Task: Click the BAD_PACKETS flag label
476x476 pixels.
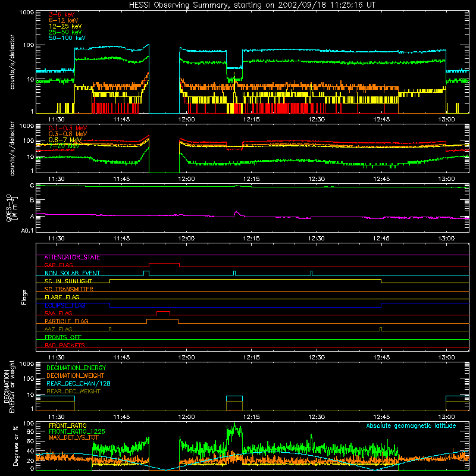Action: coord(65,345)
